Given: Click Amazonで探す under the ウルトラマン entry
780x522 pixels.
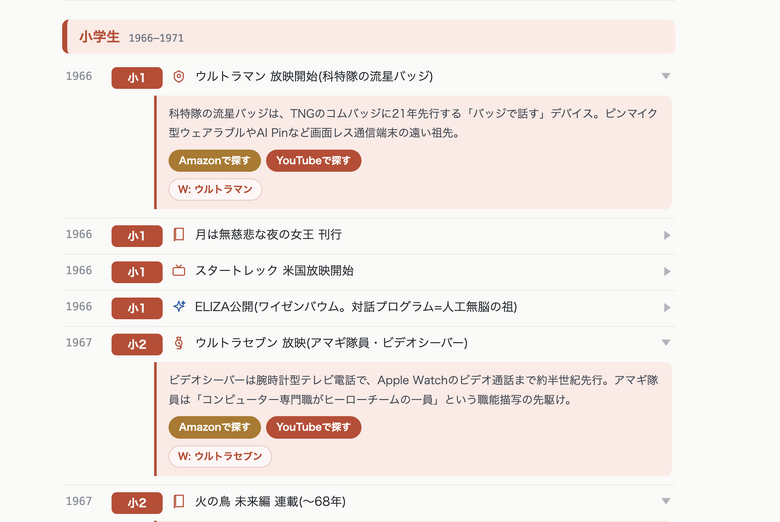Looking at the screenshot, I should click(x=214, y=161).
